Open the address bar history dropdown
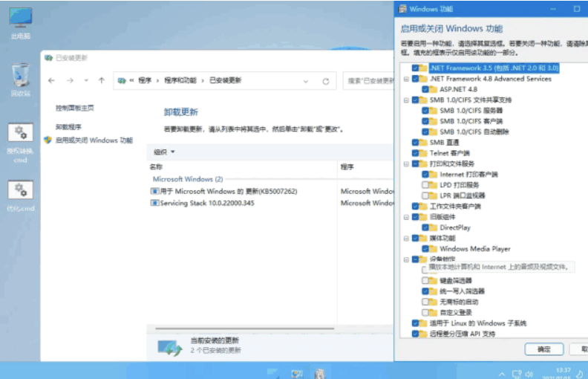Screen dimensions: 588x379 pos(306,81)
